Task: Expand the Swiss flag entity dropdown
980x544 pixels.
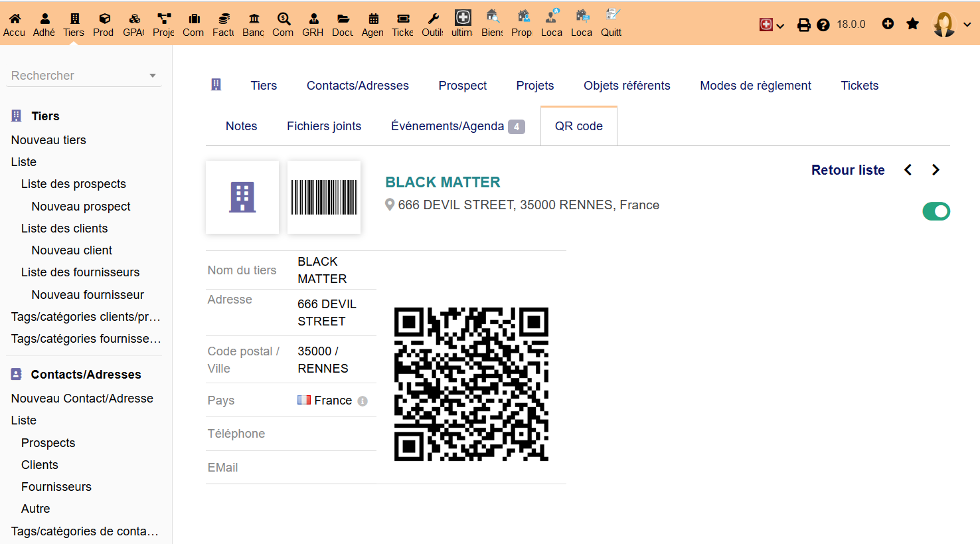Action: pos(772,25)
